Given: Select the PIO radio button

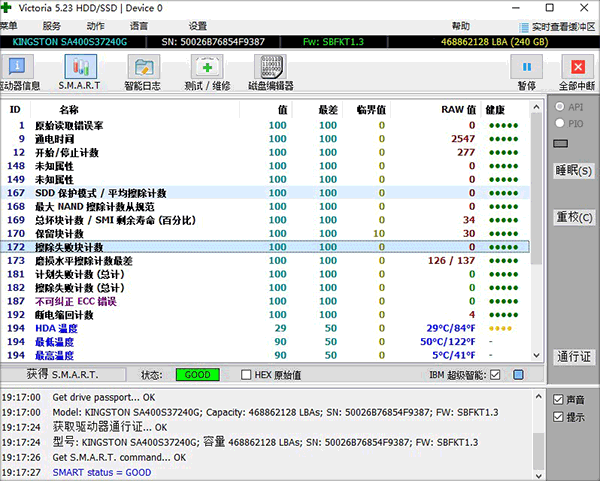Looking at the screenshot, I should (x=560, y=123).
